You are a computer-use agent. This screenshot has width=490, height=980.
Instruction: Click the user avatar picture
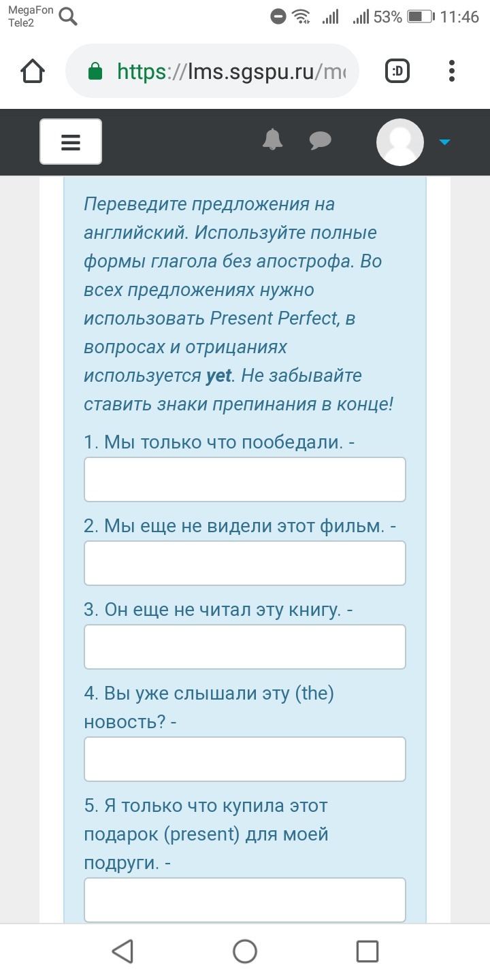click(x=400, y=142)
